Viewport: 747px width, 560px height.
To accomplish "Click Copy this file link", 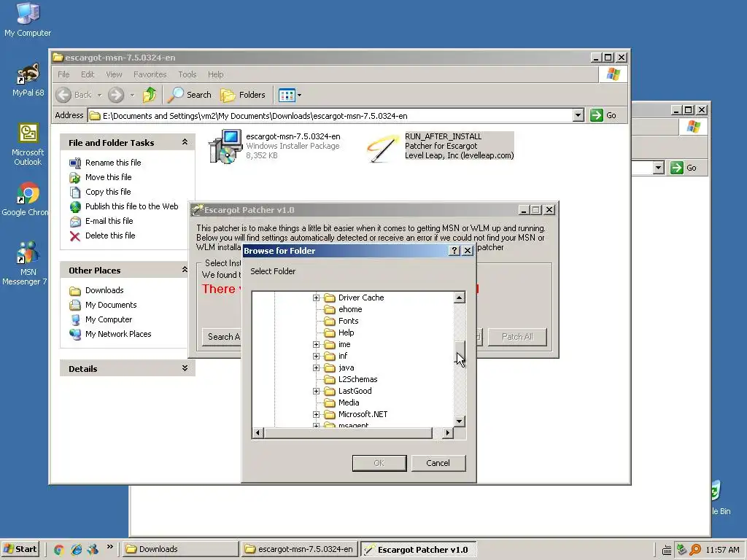I will (108, 192).
